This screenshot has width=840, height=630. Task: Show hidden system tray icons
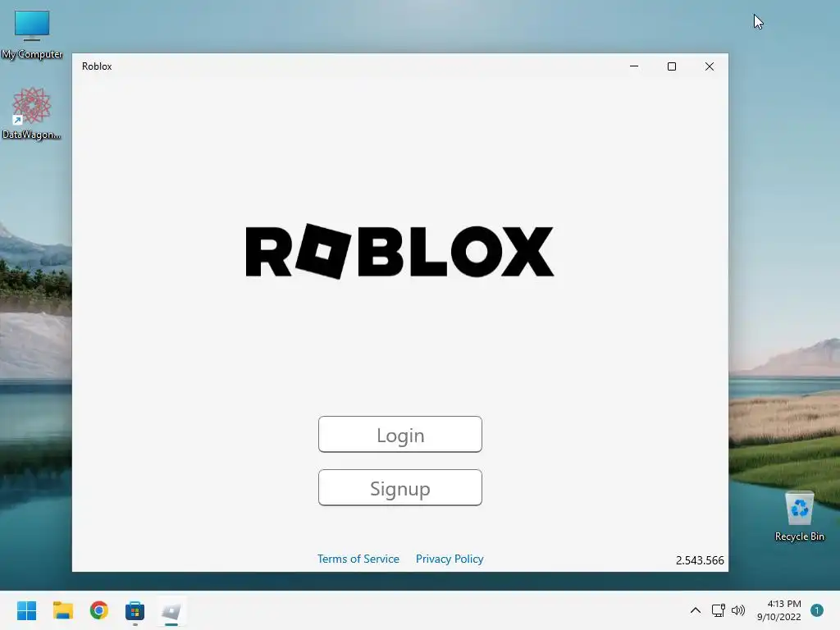(696, 610)
